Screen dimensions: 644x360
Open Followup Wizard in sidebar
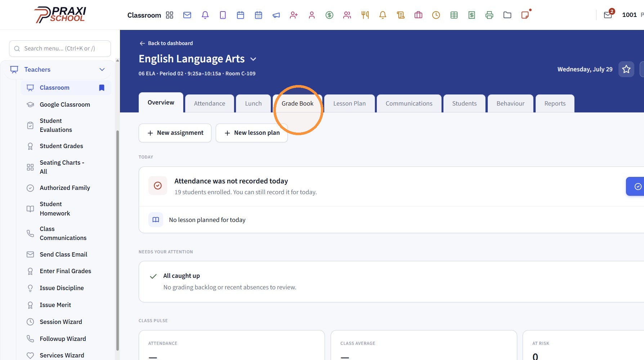click(66, 339)
